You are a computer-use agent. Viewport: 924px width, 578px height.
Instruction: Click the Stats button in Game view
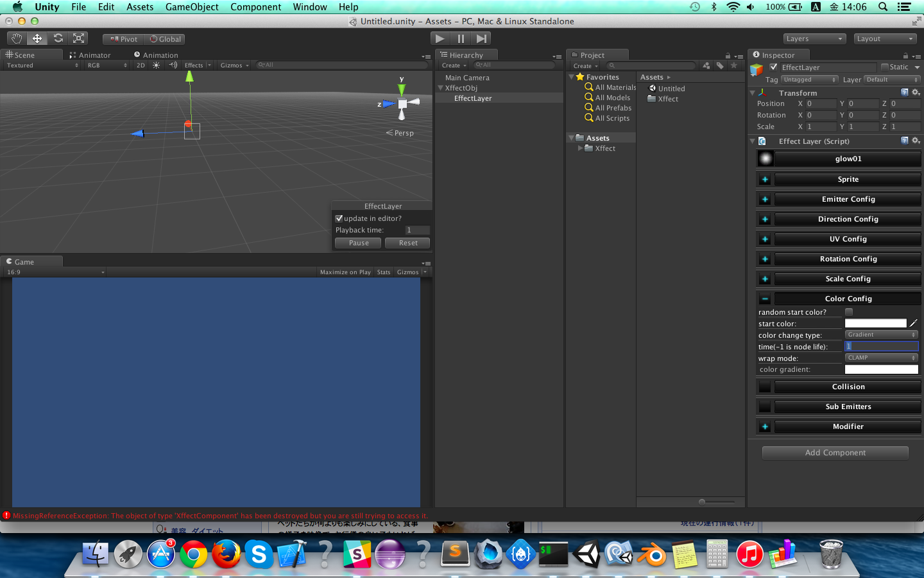coord(384,272)
